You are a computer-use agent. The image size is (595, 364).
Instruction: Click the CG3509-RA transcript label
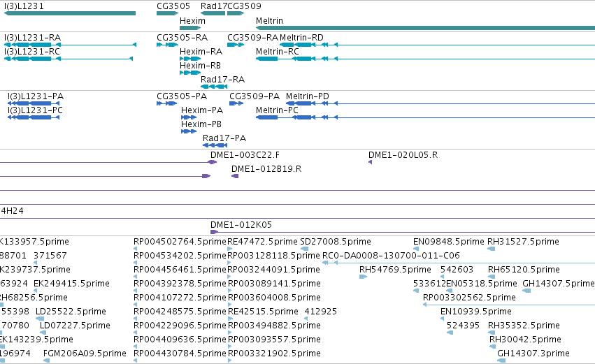pos(252,38)
